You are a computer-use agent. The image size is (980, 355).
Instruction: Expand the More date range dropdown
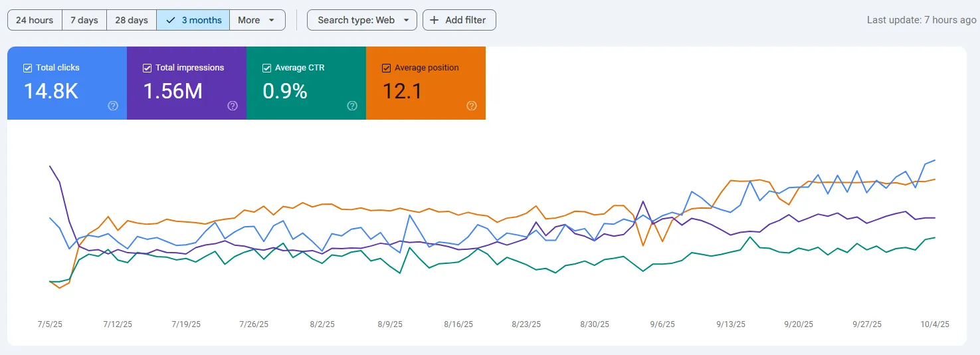click(257, 20)
